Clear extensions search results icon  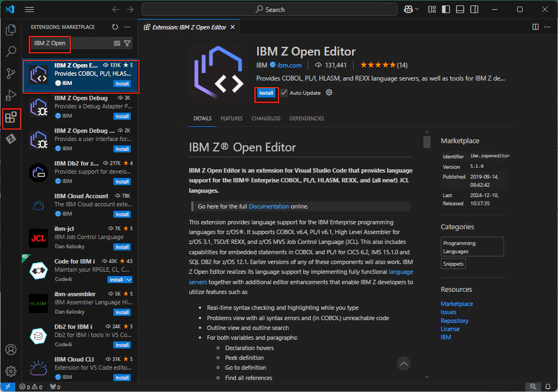click(117, 44)
